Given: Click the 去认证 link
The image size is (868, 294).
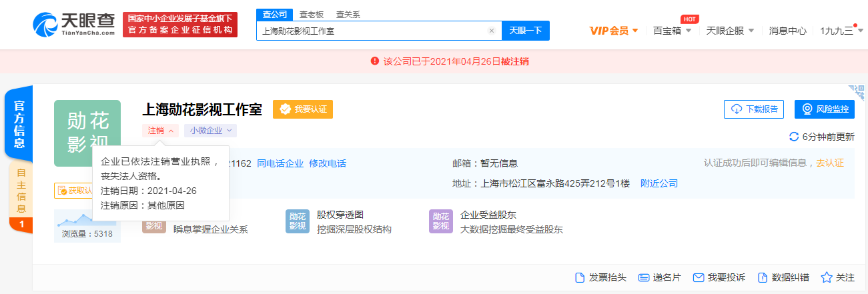Looking at the screenshot, I should (x=830, y=163).
